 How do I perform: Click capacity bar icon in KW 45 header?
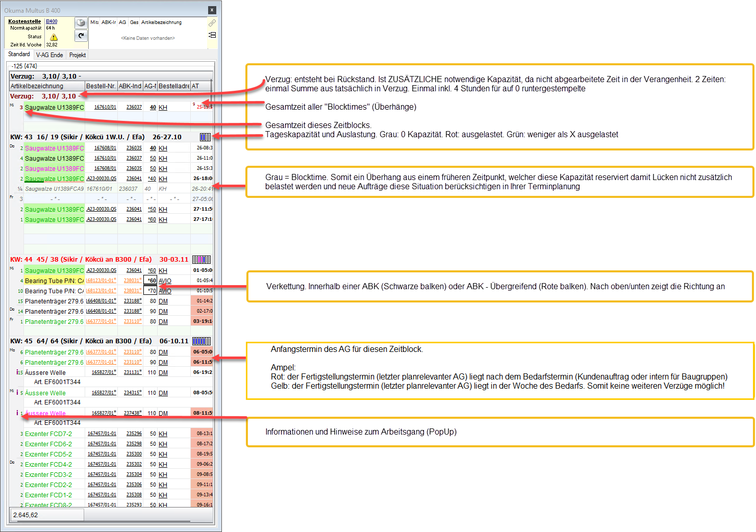[x=201, y=341]
